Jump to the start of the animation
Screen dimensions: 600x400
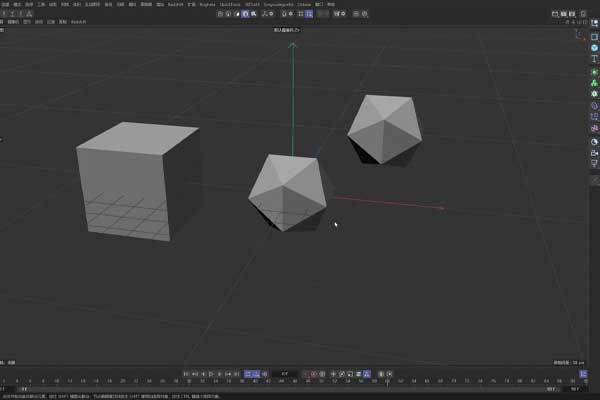point(186,374)
